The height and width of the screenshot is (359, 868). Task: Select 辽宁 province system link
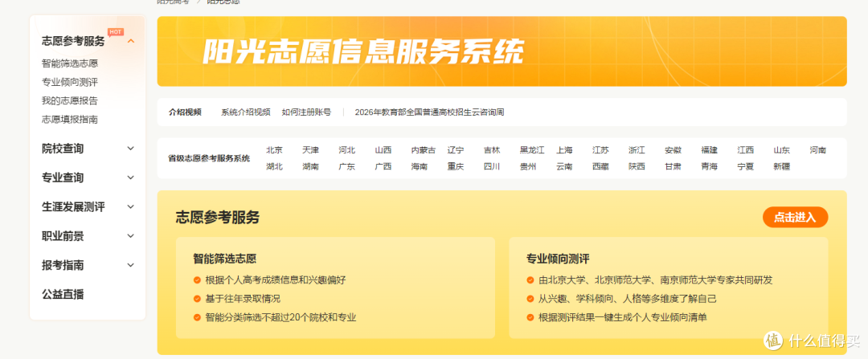(x=456, y=150)
